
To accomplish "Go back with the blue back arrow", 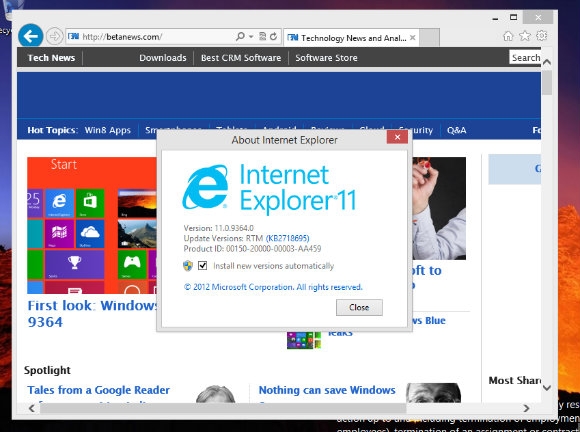I will 30,36.
